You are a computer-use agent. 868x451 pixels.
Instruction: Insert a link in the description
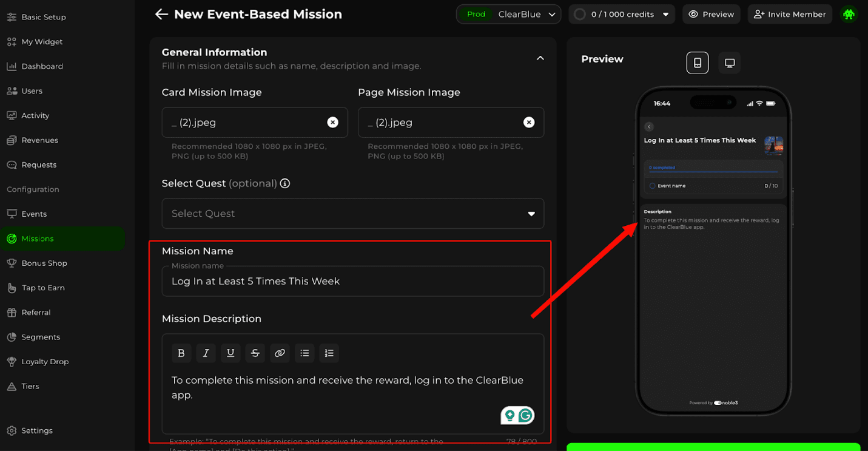click(x=280, y=353)
